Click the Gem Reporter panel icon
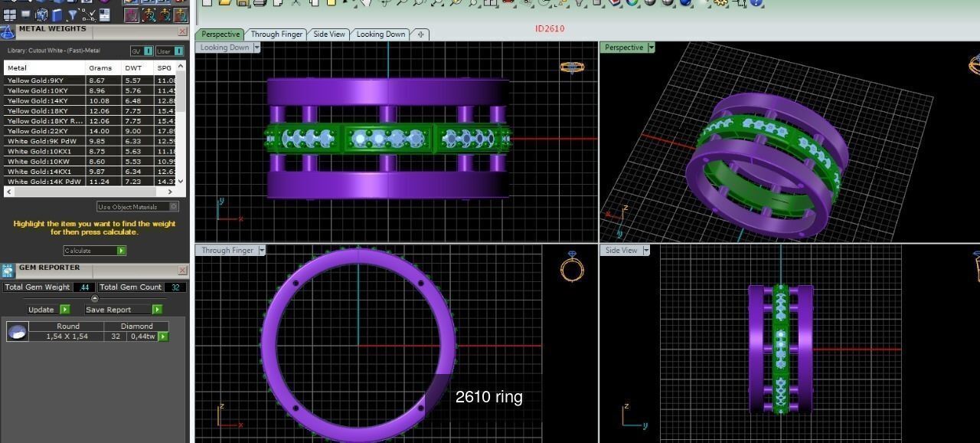Viewport: 980px width, 443px height. tap(8, 271)
